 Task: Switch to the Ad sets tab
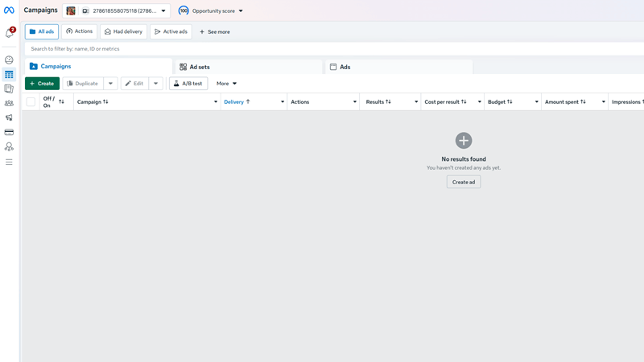click(x=249, y=67)
